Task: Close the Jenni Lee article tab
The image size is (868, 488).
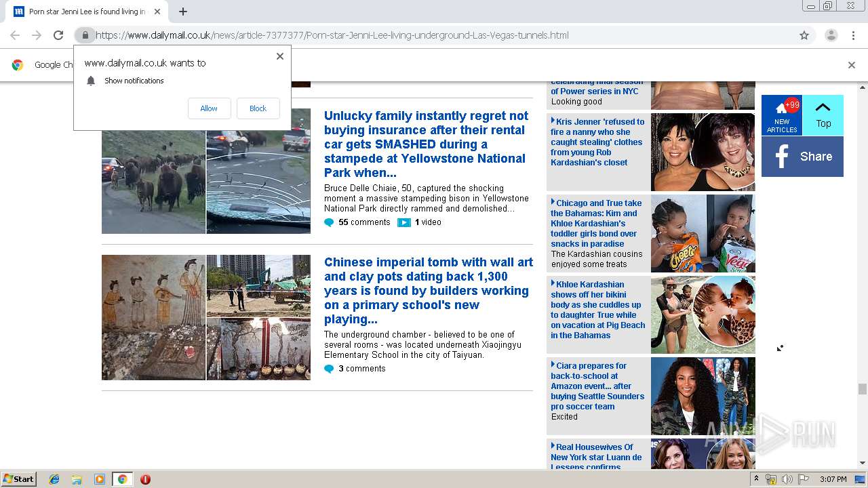Action: 157,12
